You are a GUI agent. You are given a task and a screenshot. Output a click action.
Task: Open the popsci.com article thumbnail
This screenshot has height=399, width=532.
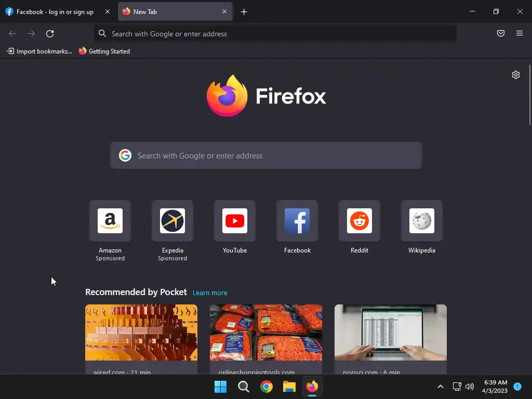(391, 332)
